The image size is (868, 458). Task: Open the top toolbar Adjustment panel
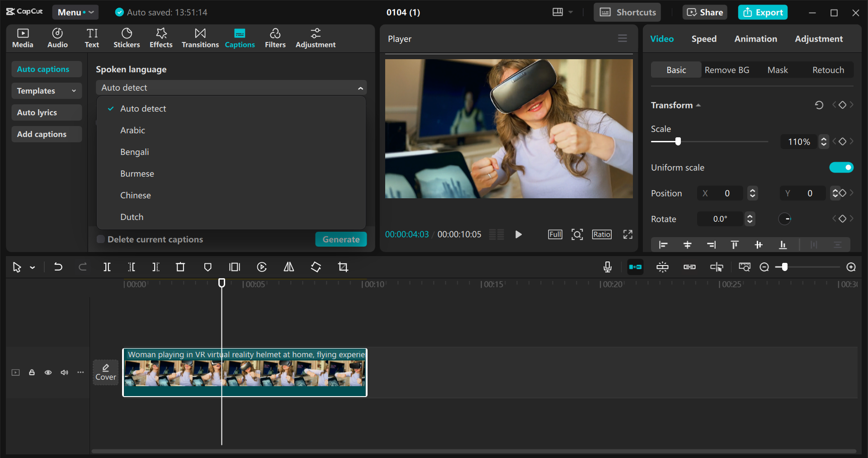click(x=316, y=38)
